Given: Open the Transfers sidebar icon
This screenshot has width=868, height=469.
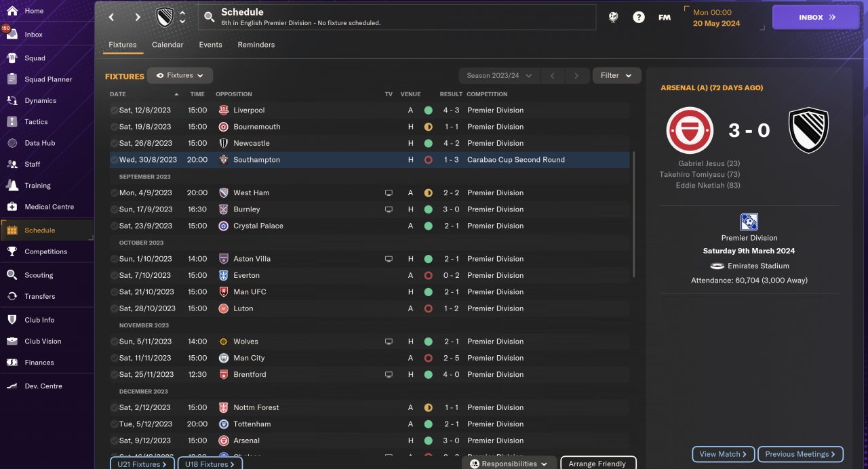Looking at the screenshot, I should pos(12,296).
